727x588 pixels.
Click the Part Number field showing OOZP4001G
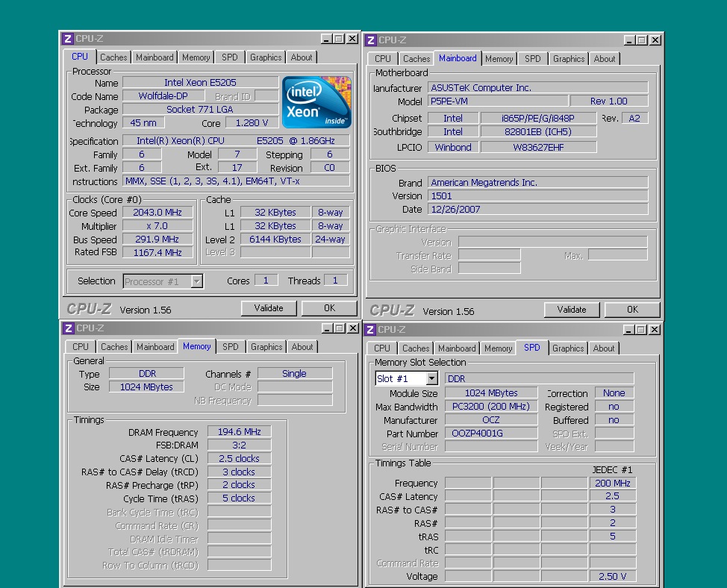click(x=491, y=434)
